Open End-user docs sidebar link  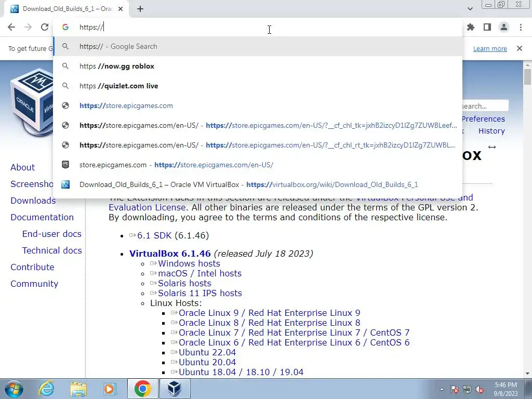tap(51, 234)
